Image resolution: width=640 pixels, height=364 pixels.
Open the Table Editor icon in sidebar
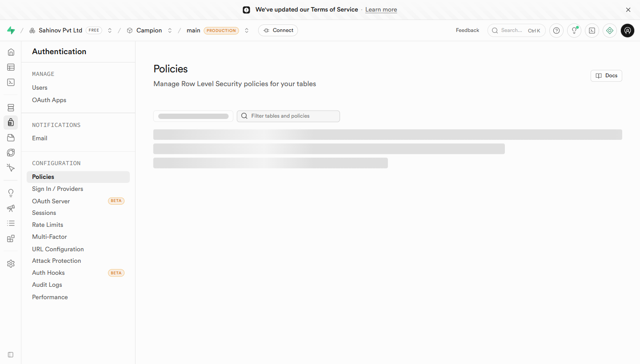tap(11, 67)
